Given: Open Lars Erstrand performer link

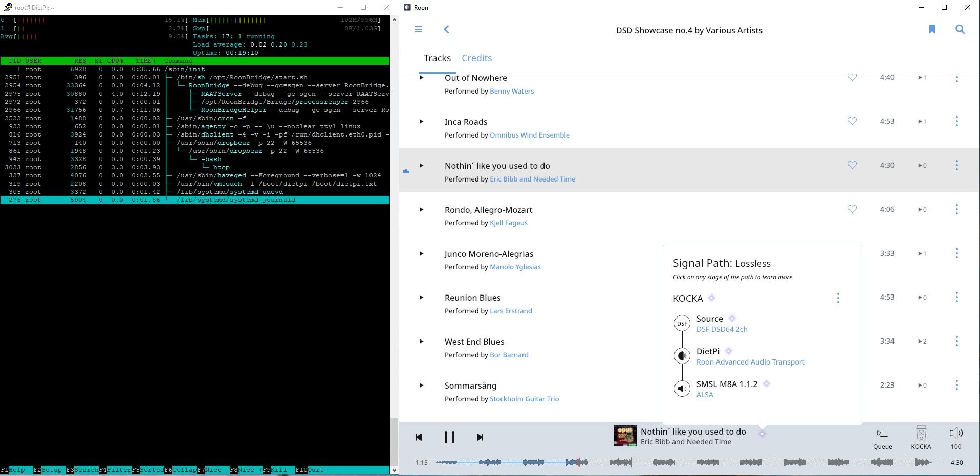Looking at the screenshot, I should pyautogui.click(x=511, y=311).
